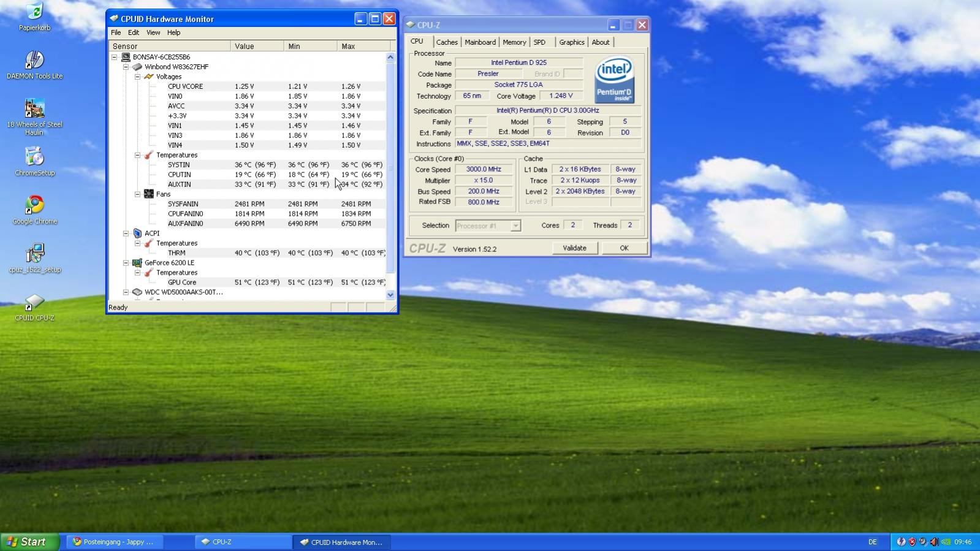Click the Min column header
The height and width of the screenshot is (551, 980).
pyautogui.click(x=311, y=46)
